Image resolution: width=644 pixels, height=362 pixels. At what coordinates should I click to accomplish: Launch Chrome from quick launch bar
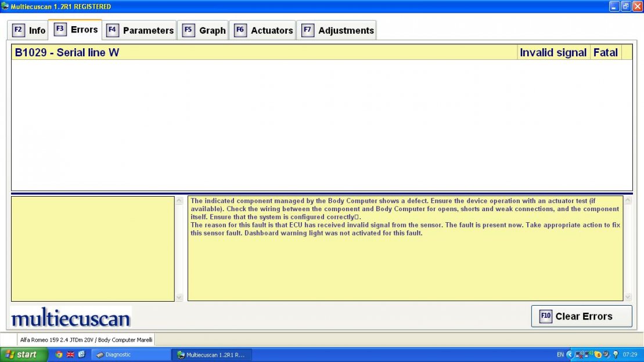[59, 354]
